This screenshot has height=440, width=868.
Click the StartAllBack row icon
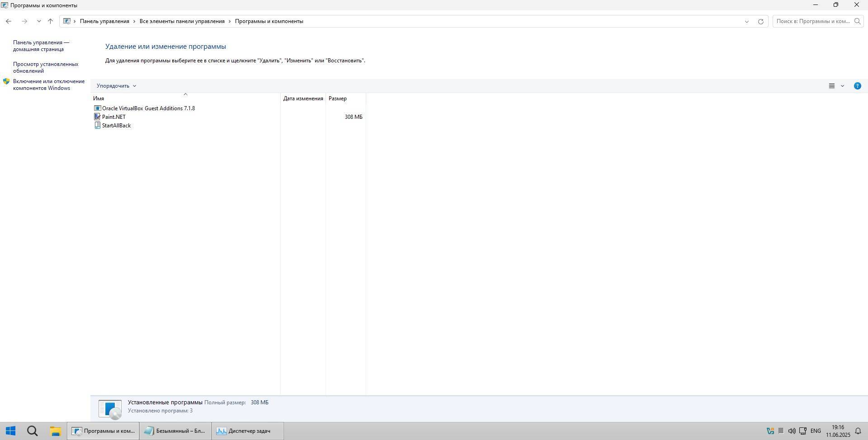[x=97, y=126]
